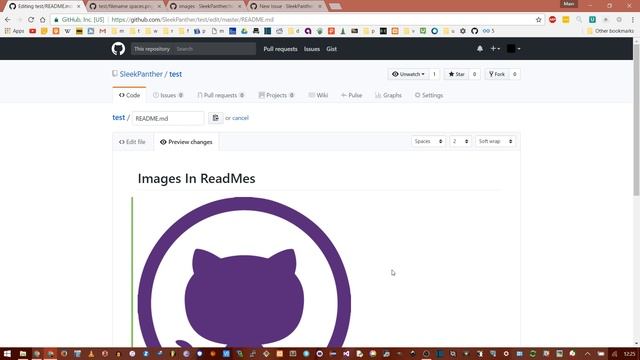The height and width of the screenshot is (360, 640).
Task: Open the user avatar menu
Action: pos(513,49)
